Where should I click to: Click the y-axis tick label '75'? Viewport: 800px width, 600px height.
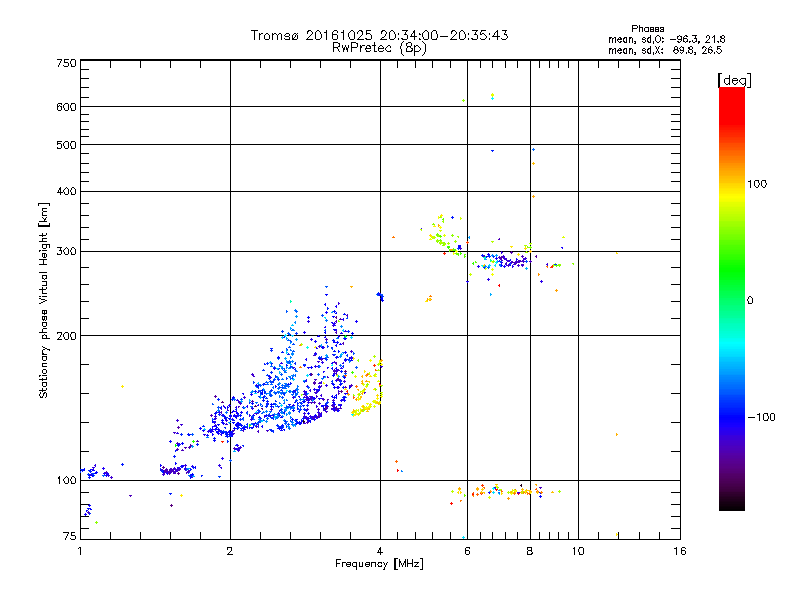(69, 536)
